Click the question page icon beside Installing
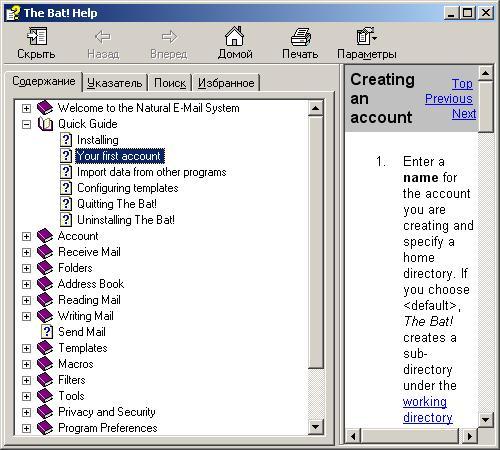 click(66, 140)
